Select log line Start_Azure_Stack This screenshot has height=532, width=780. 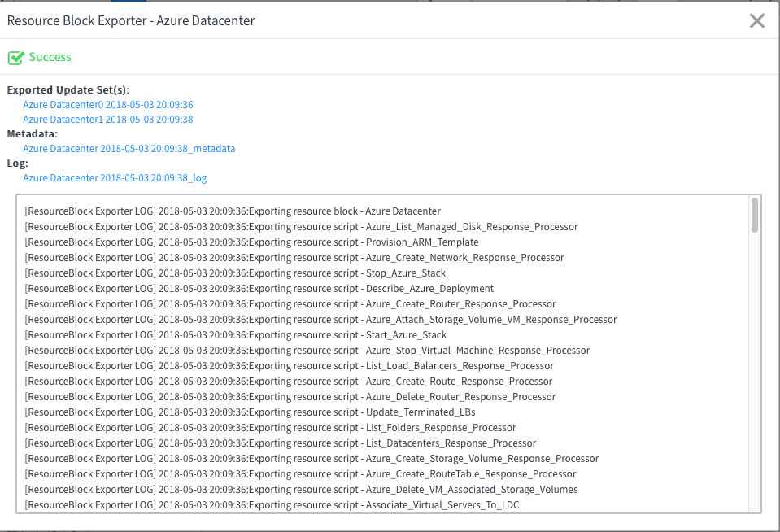(x=236, y=335)
